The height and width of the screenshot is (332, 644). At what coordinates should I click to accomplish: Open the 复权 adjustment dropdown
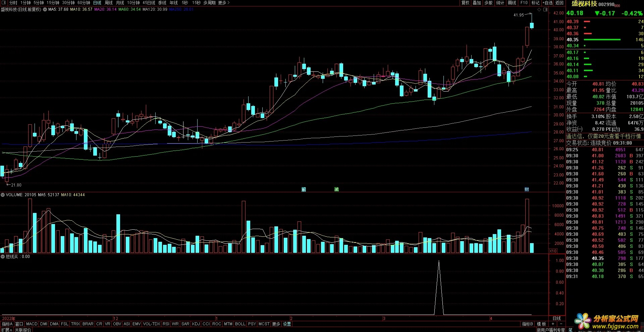[x=465, y=3]
